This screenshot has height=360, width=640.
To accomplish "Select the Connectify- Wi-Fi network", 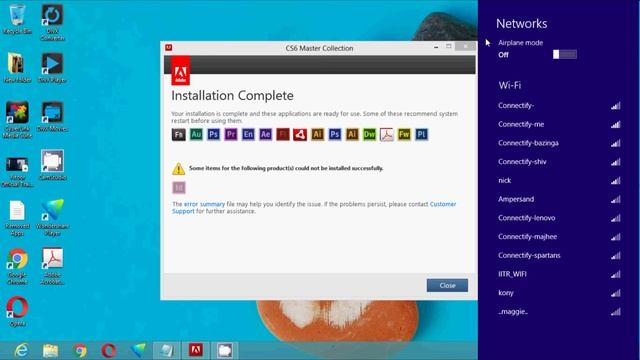I will point(559,106).
